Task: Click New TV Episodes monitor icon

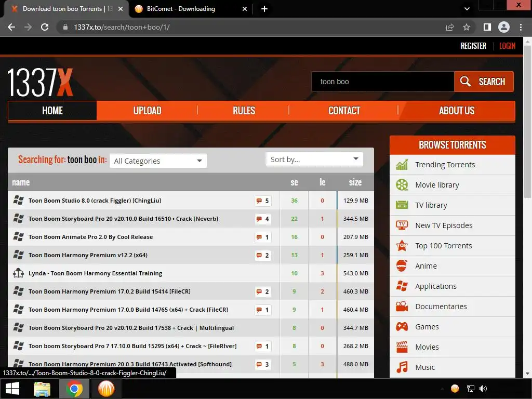Action: click(402, 225)
